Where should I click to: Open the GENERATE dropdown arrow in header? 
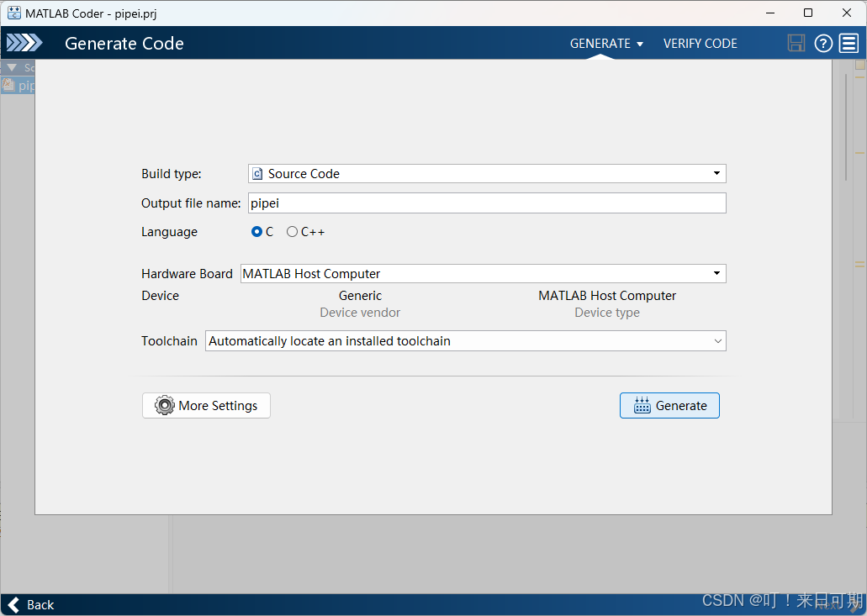coord(640,44)
